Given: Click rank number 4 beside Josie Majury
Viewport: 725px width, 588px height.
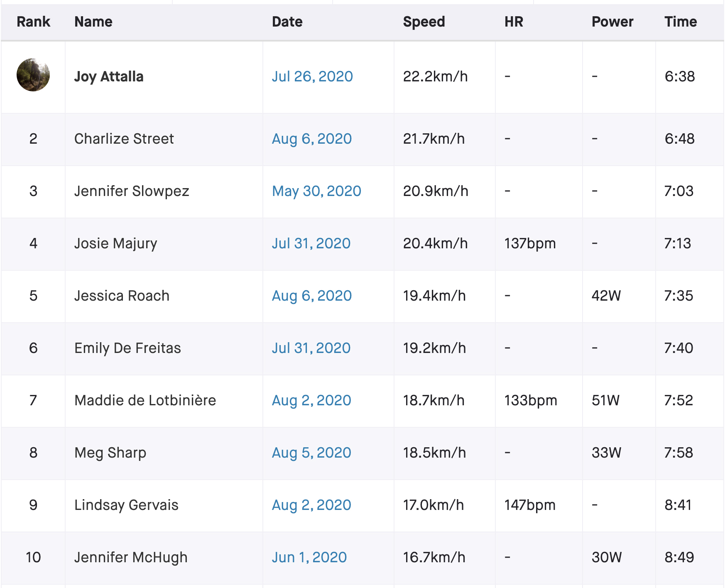Looking at the screenshot, I should click(33, 243).
